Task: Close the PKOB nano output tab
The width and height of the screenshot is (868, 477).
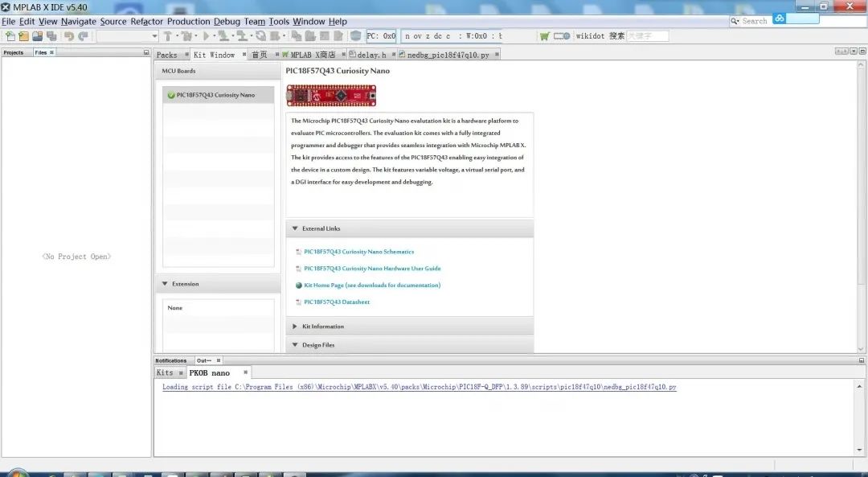Action: point(246,372)
